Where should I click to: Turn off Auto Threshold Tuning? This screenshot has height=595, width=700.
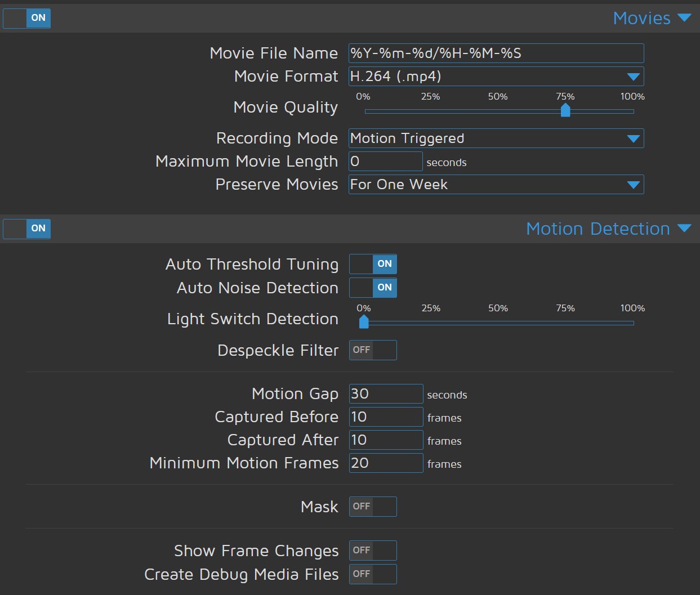(373, 263)
